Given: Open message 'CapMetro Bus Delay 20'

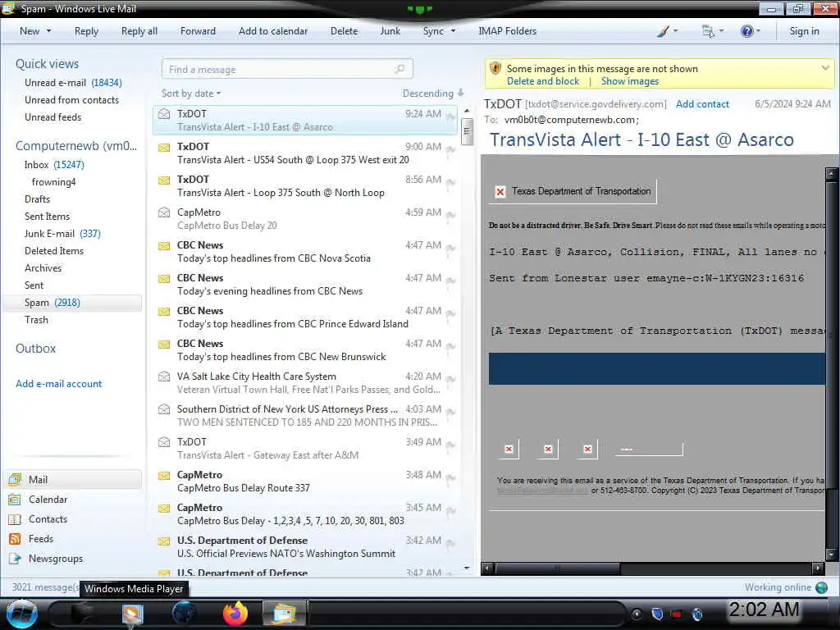Looking at the screenshot, I should click(x=305, y=218).
